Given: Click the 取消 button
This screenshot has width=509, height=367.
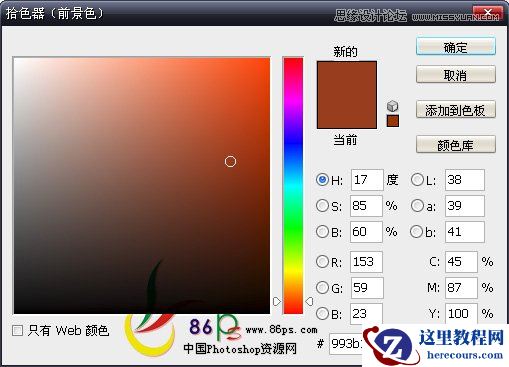Looking at the screenshot, I should tap(456, 74).
